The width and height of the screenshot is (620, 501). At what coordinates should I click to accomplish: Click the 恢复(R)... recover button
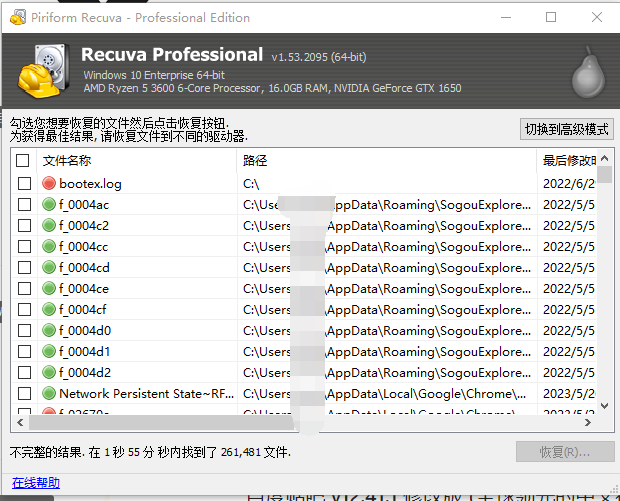point(565,452)
